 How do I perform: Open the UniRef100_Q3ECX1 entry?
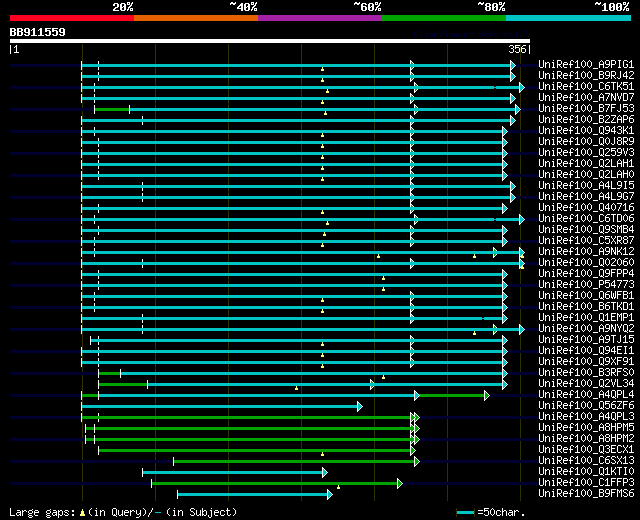586,450
